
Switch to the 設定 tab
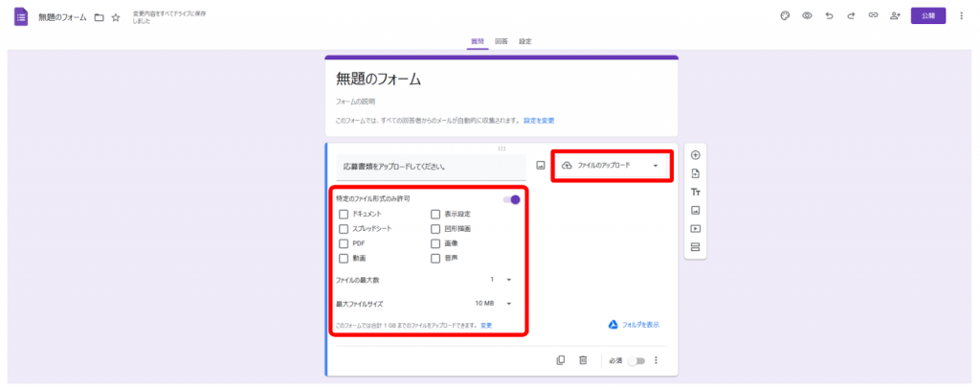click(525, 41)
